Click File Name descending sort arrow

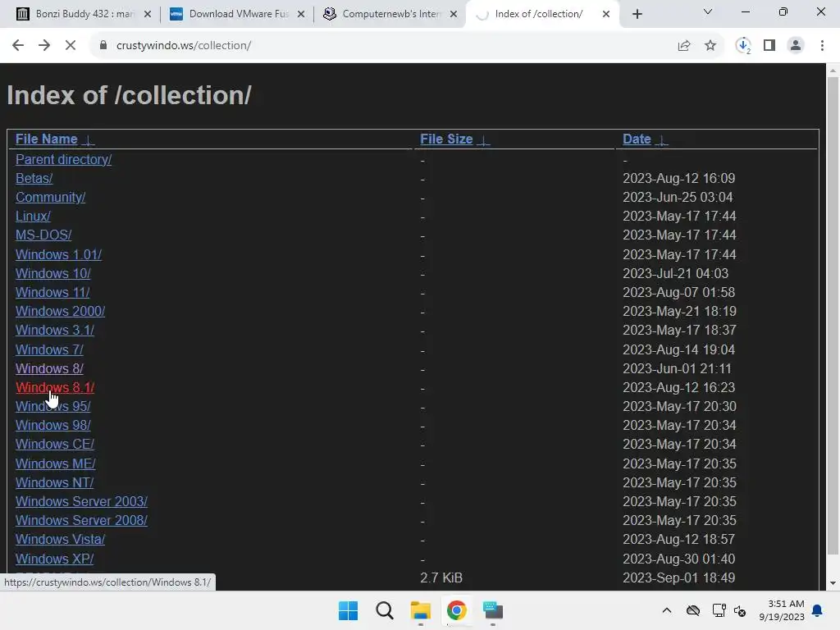pyautogui.click(x=89, y=140)
